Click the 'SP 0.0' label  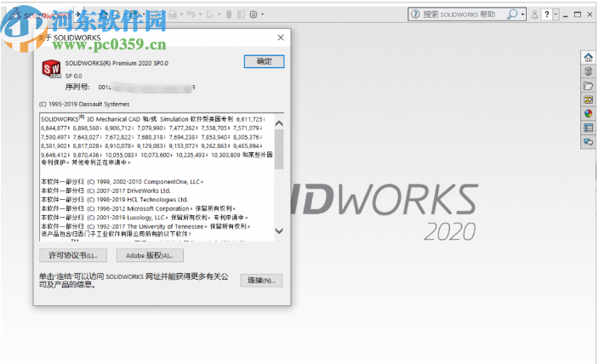[73, 76]
